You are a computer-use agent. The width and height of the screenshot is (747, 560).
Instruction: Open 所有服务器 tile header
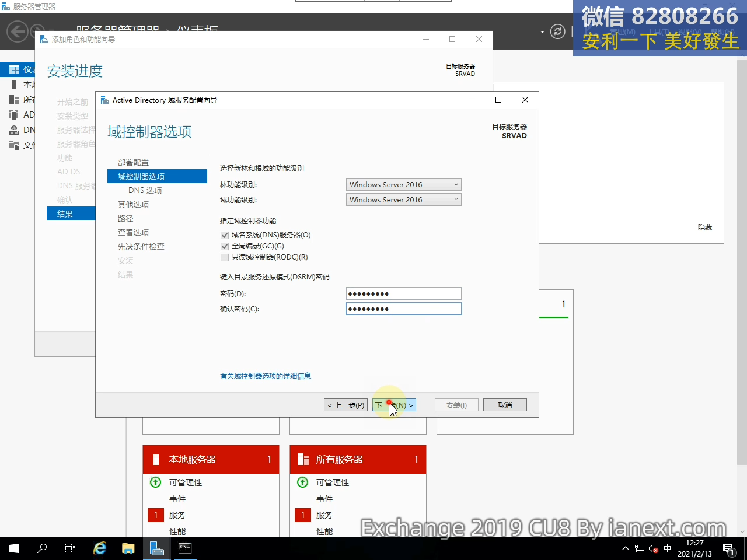pyautogui.click(x=358, y=460)
